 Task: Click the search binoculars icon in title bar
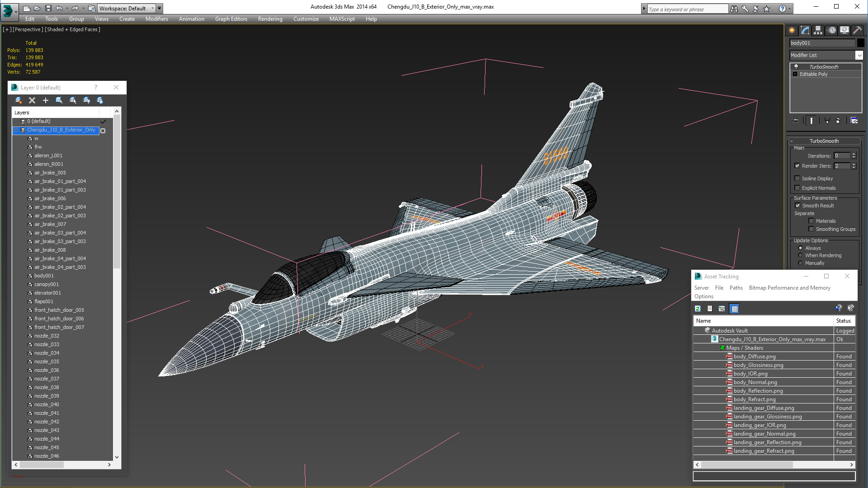(734, 9)
